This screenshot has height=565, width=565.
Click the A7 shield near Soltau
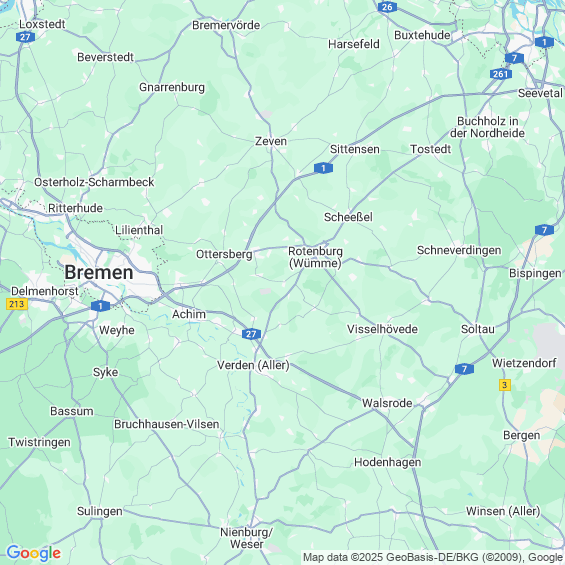coord(464,369)
